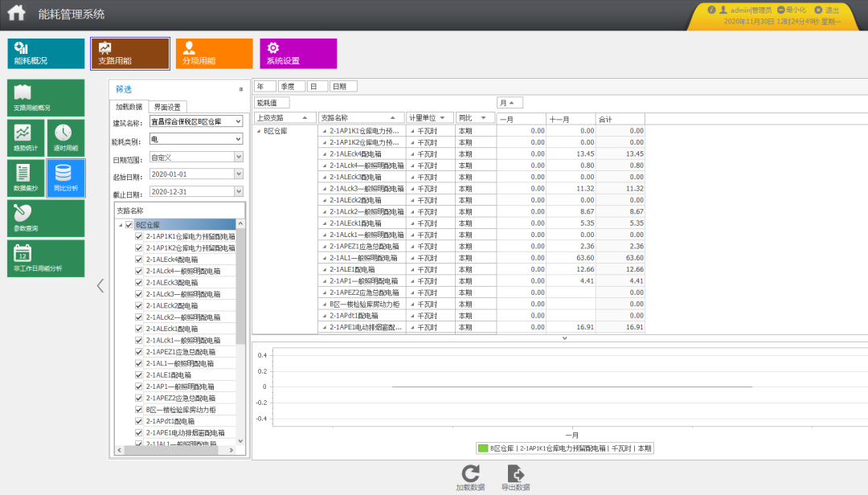Screen dimensions: 868x495
Task: Click 最小化 minimize in header
Action: [792, 10]
